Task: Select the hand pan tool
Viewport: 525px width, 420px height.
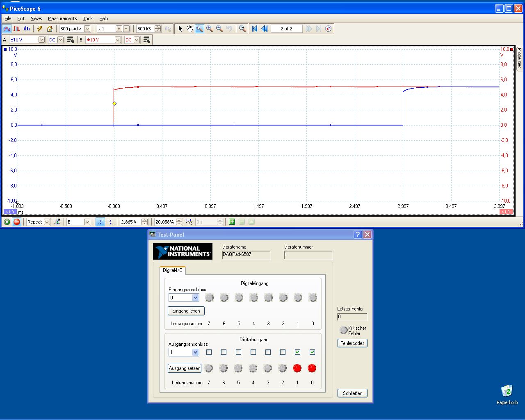Action: 190,29
